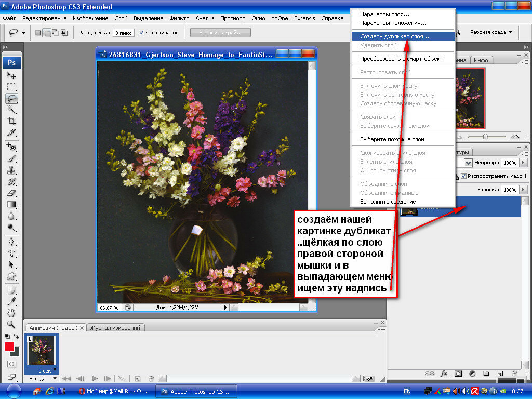Pick the Magic Wand tool
Viewport: 532px width, 399px height.
pyautogui.click(x=11, y=110)
